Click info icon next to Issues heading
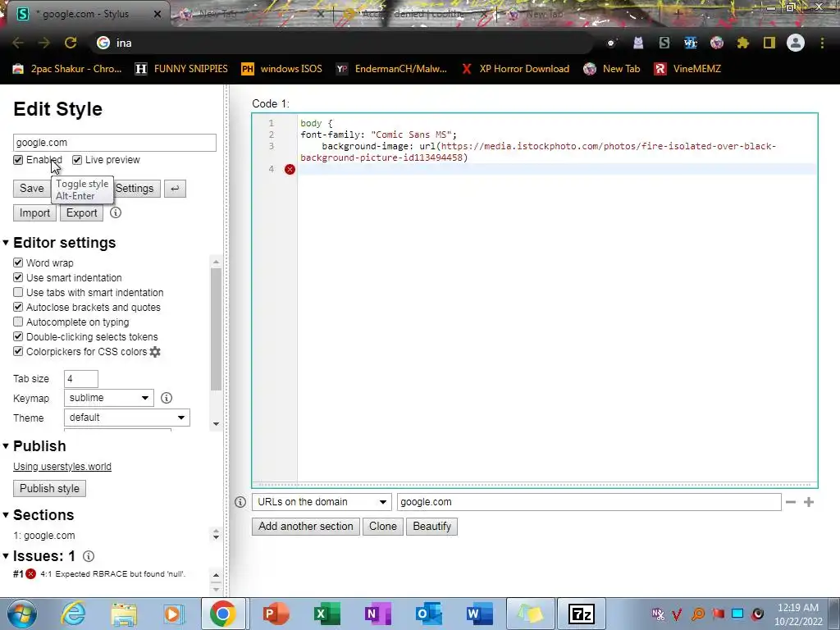Image resolution: width=840 pixels, height=630 pixels. (x=89, y=556)
